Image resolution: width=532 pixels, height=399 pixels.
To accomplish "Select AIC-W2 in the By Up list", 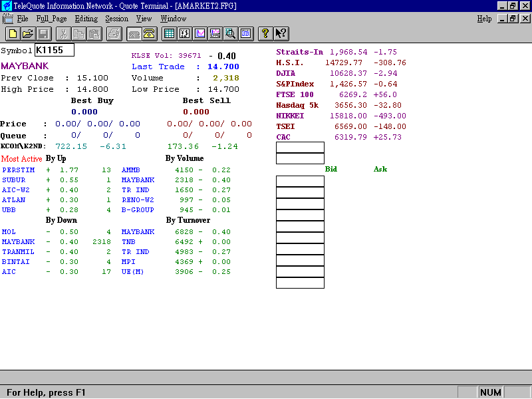I will pos(15,190).
